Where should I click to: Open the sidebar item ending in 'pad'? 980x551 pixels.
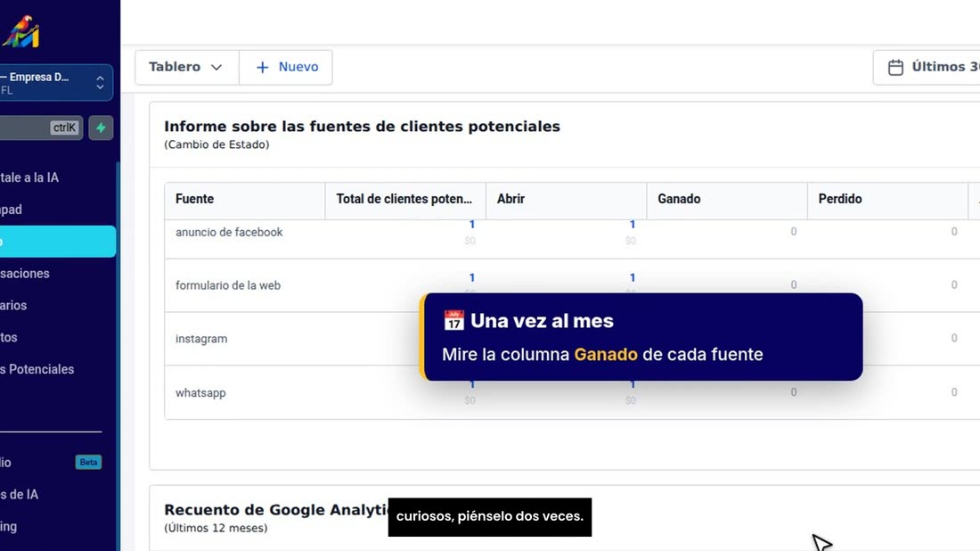coord(12,210)
